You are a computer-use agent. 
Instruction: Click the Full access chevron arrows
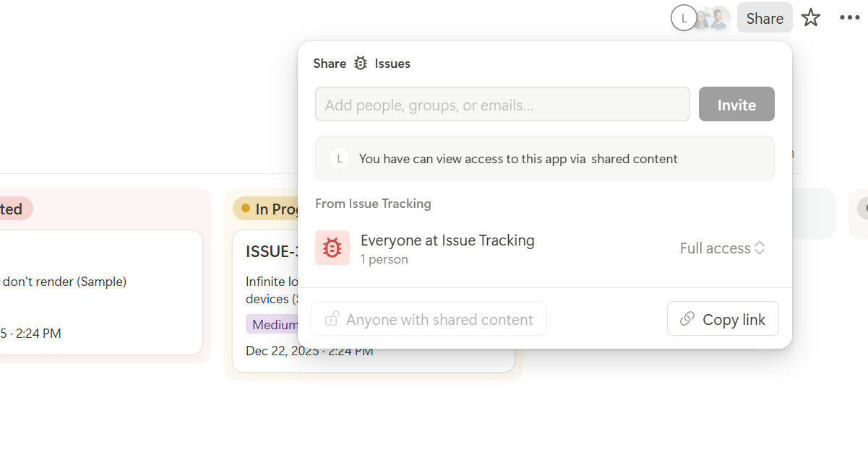click(760, 248)
